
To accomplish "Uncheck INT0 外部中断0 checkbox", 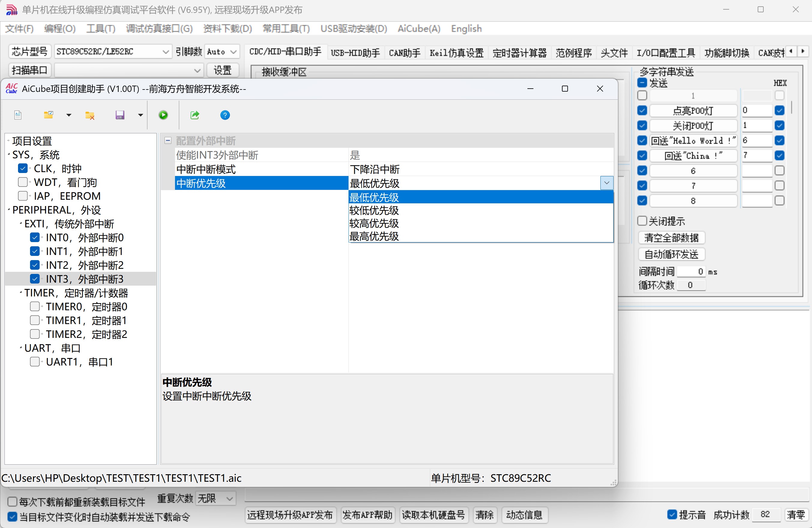I will [x=35, y=238].
